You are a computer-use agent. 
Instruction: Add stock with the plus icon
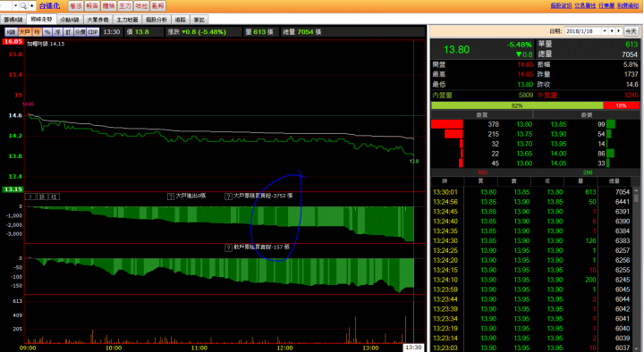tap(31, 5)
